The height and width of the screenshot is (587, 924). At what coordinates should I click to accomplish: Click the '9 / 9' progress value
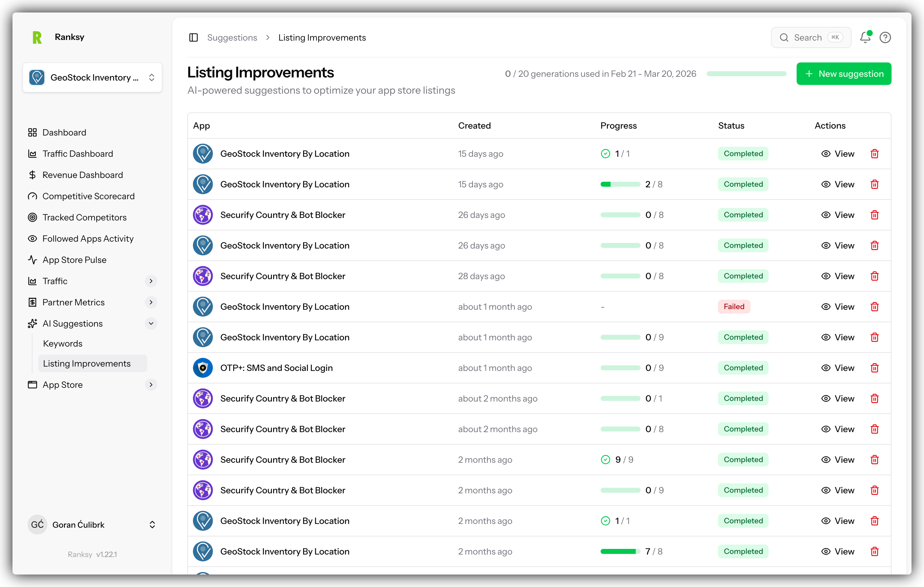624,460
